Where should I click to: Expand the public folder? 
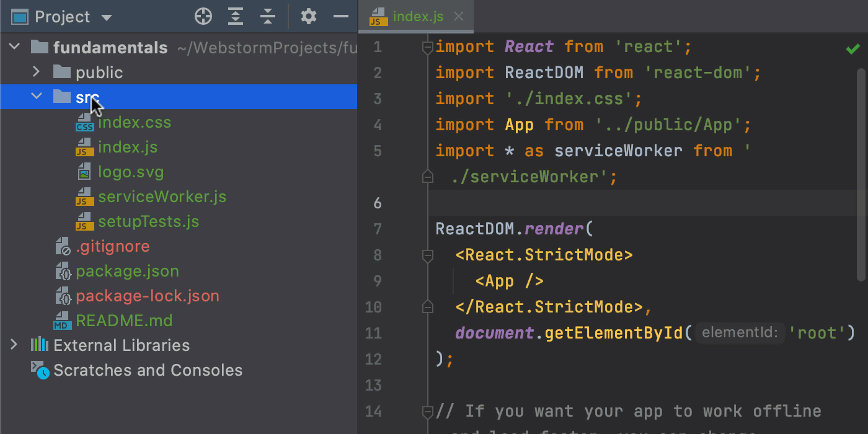pos(36,72)
